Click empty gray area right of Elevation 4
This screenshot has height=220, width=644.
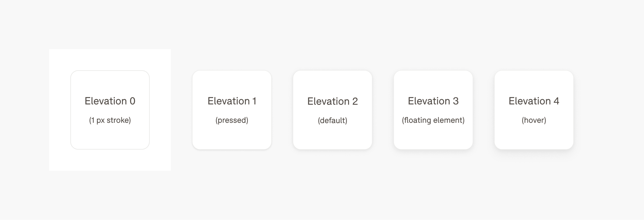[x=609, y=110]
